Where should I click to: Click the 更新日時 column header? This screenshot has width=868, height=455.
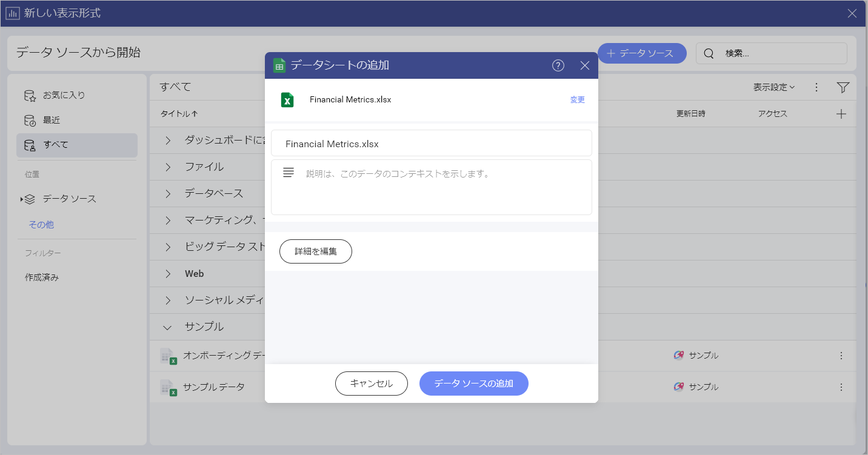point(691,114)
